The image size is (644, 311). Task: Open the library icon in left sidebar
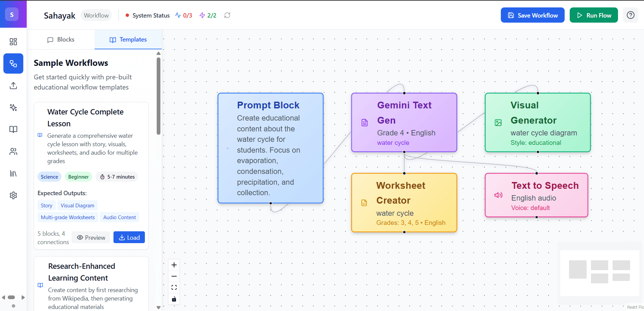pos(13,174)
